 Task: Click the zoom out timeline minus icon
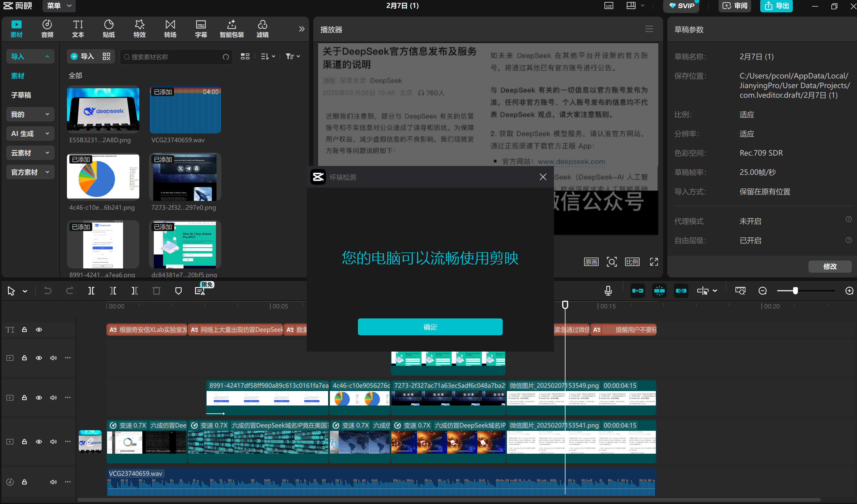(x=762, y=291)
